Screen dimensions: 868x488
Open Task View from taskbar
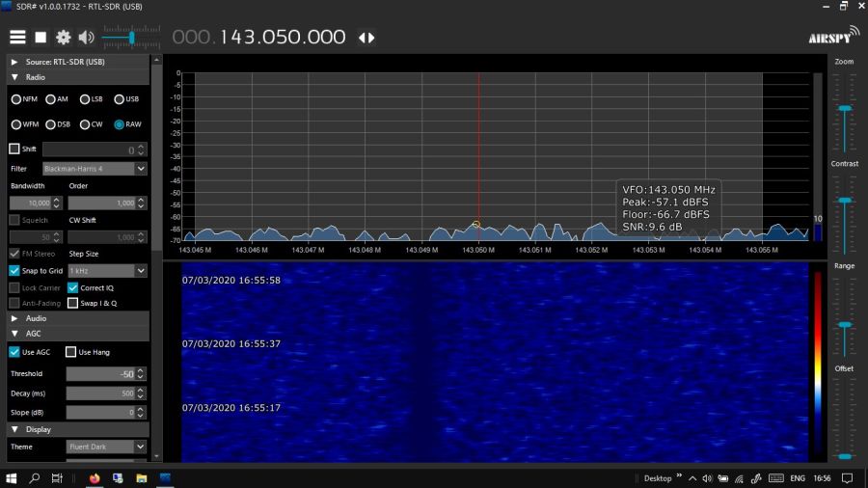point(57,478)
